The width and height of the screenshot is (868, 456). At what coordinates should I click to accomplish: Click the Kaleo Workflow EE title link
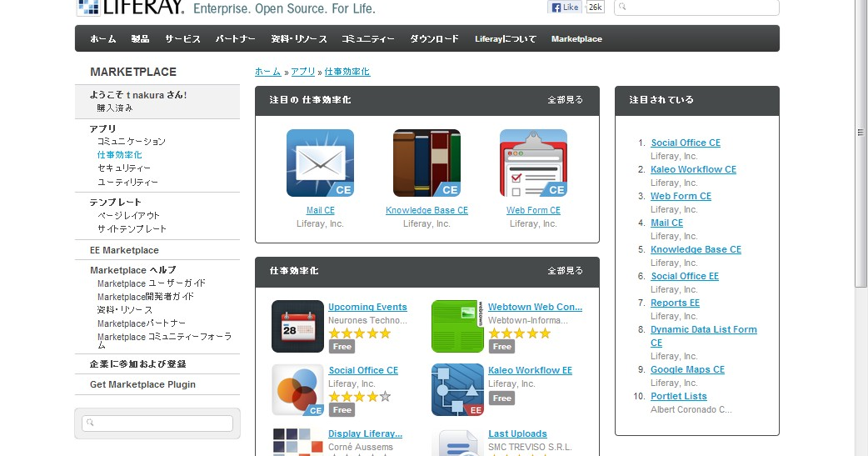point(530,370)
